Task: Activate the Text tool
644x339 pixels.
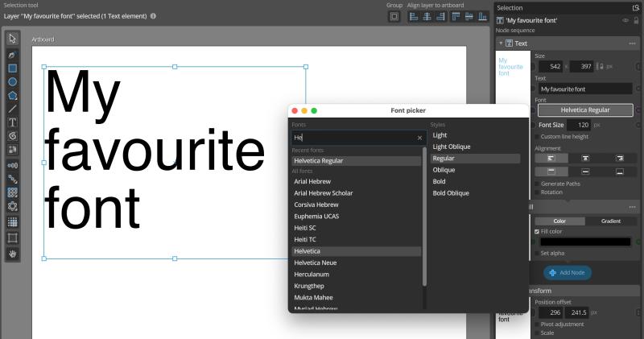Action: tap(13, 122)
